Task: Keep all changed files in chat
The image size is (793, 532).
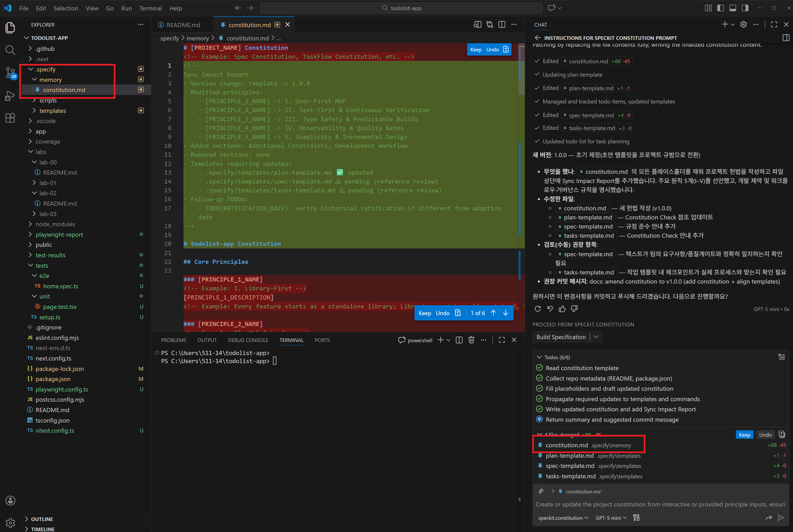Action: 744,435
